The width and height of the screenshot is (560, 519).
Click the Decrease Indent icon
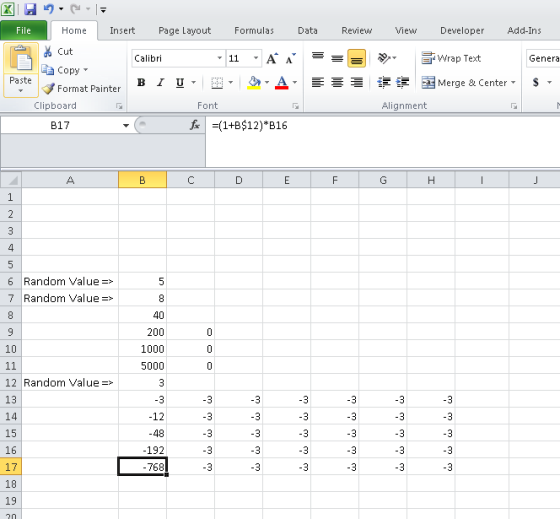[x=384, y=83]
